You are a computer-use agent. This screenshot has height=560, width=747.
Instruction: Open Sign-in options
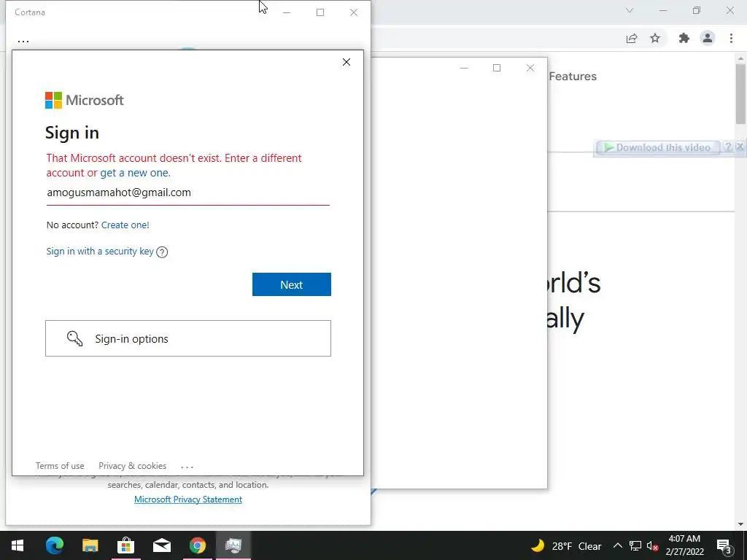(188, 338)
